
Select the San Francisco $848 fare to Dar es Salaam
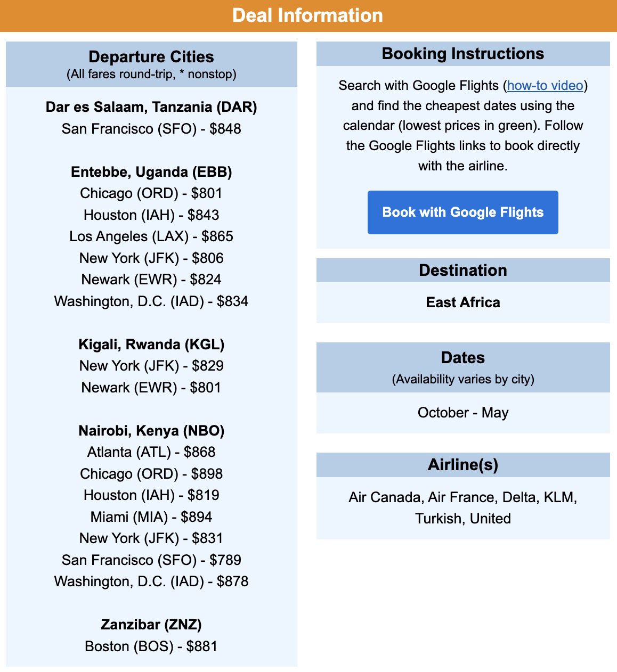151,128
